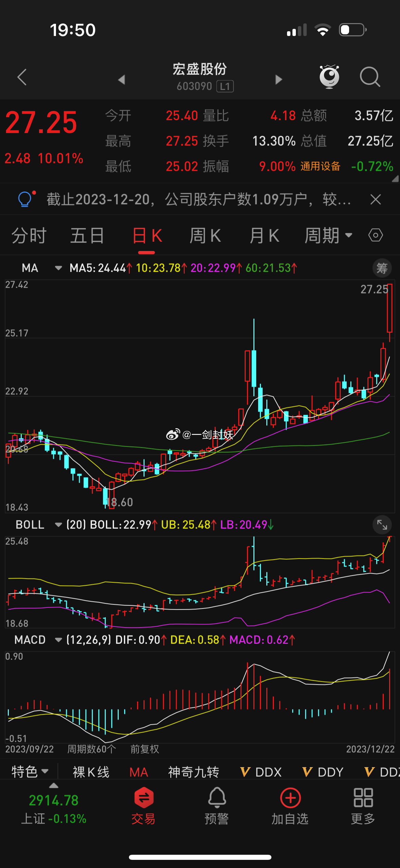Screen dimensions: 400x868
Task: Go to next stock arrow
Action: (x=279, y=80)
